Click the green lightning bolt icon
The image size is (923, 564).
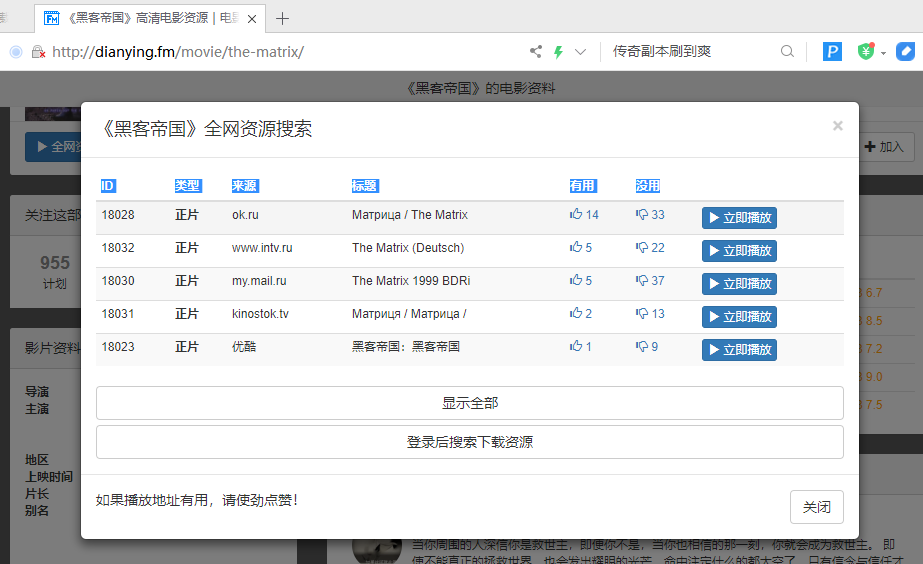click(x=558, y=52)
